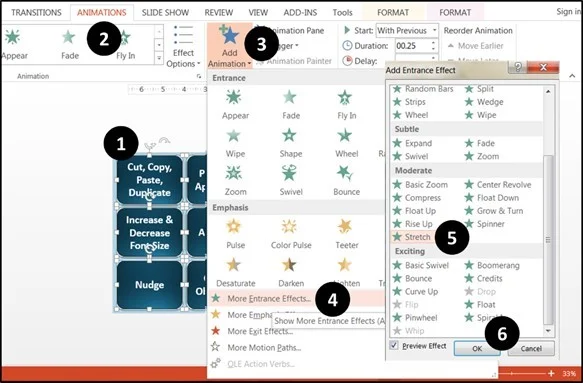This screenshot has width=583, height=383.
Task: Apply the Color Pulse emphasis effect
Action: pyautogui.click(x=290, y=234)
